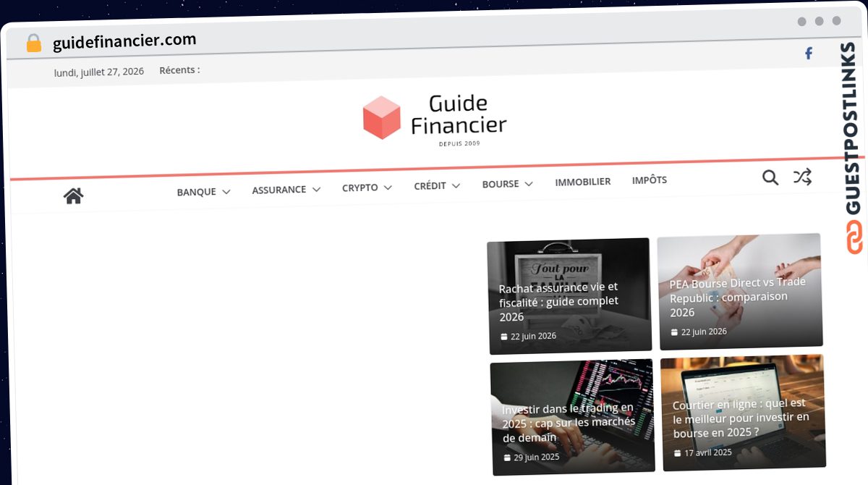Image resolution: width=868 pixels, height=485 pixels.
Task: Open the Assurance menu item
Action: click(x=279, y=190)
